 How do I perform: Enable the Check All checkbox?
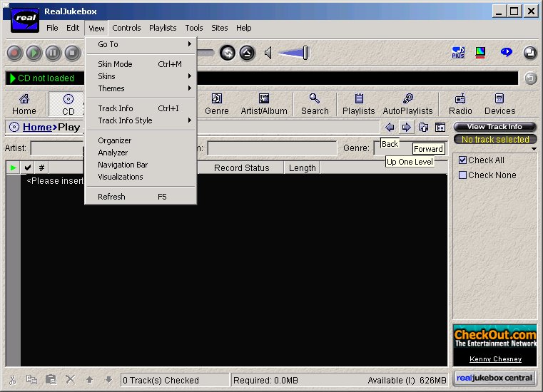pyautogui.click(x=462, y=160)
